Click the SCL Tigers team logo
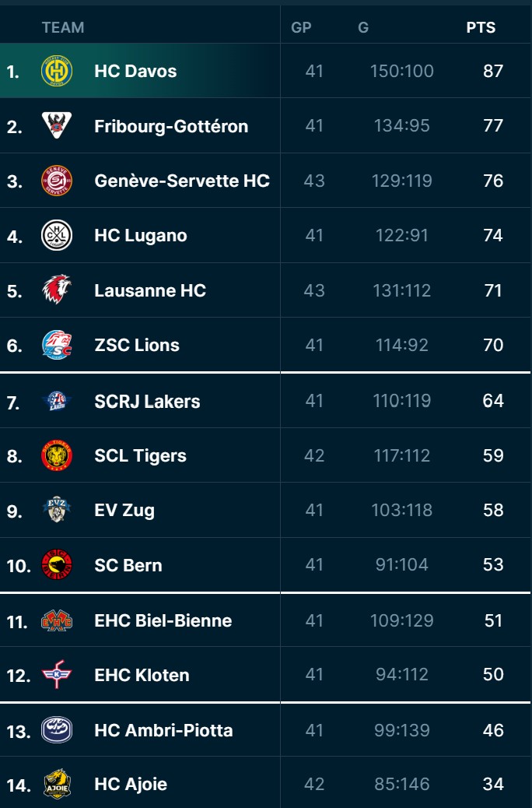532x808 pixels. [57, 455]
